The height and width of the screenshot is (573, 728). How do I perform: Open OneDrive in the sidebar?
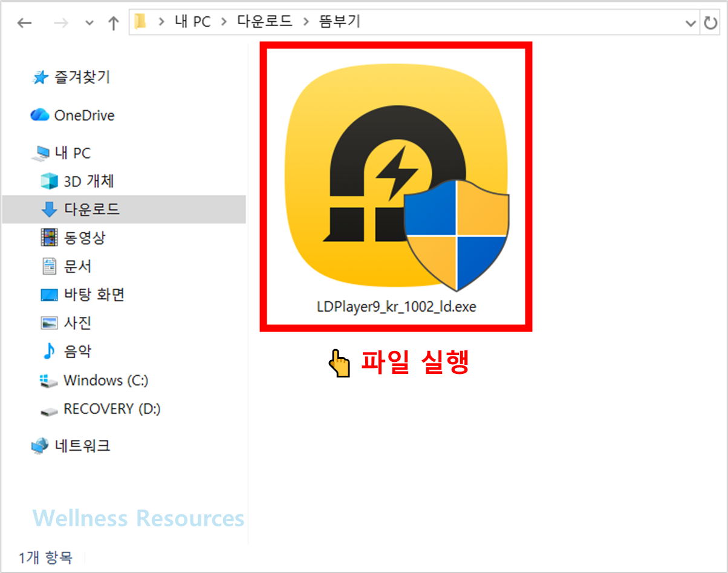point(84,115)
